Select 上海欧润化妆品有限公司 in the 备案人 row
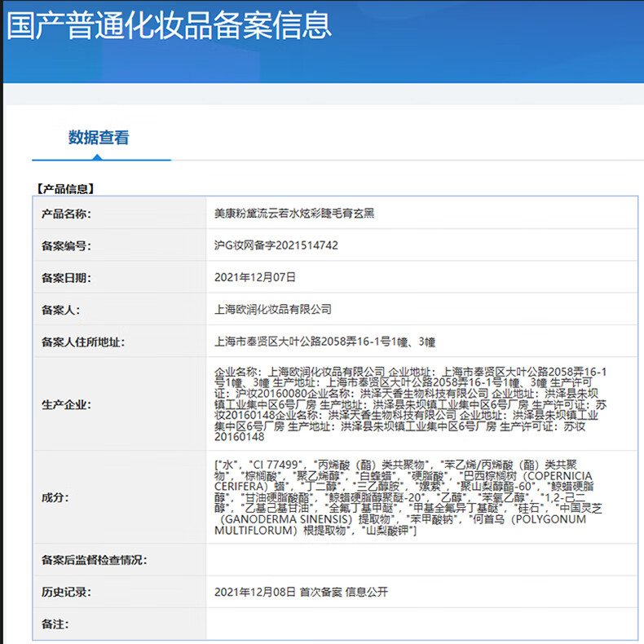The width and height of the screenshot is (644, 644). click(273, 309)
